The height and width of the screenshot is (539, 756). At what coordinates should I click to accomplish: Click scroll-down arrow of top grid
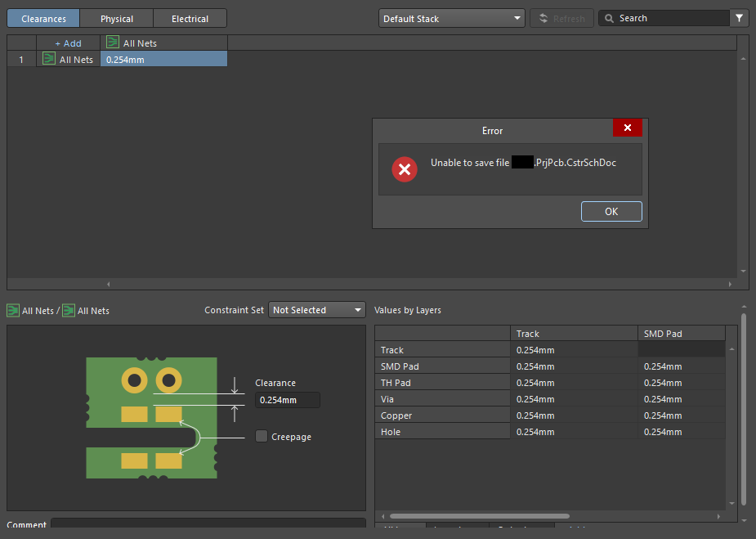[743, 272]
